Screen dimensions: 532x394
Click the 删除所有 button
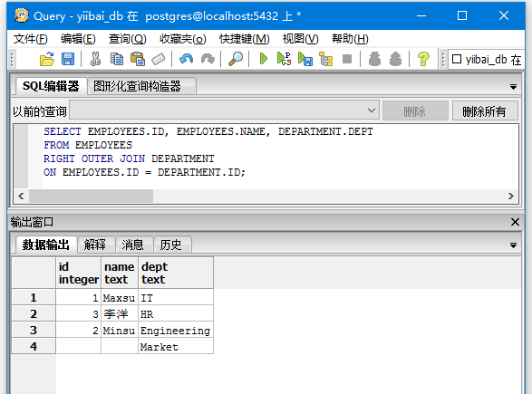coord(485,111)
